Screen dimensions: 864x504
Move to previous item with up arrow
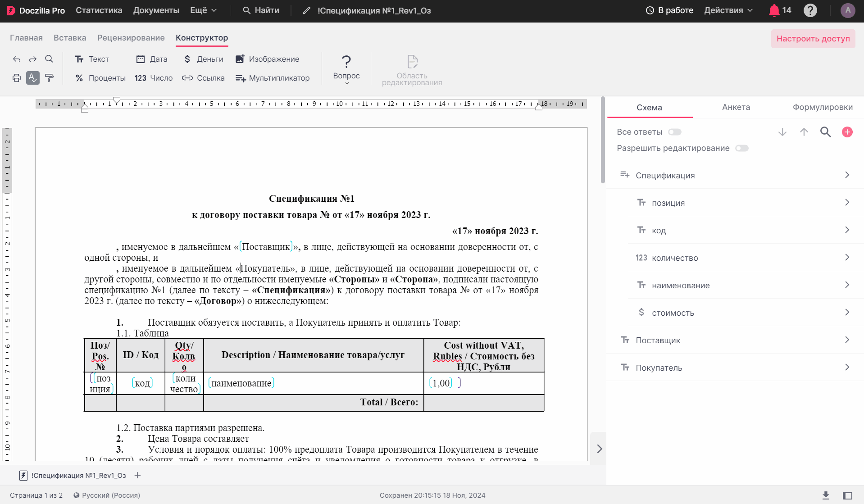click(x=804, y=132)
